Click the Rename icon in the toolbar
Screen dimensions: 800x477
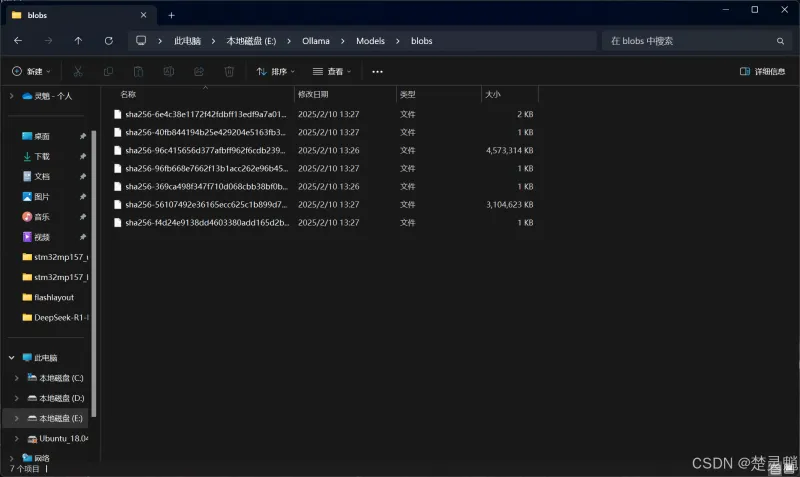coord(169,71)
